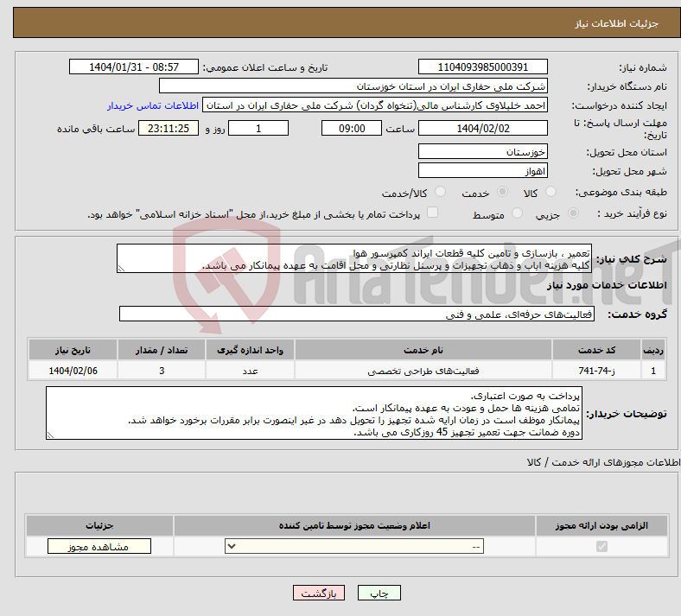Click the buyer name field شرکت ملی حفاری
The width and height of the screenshot is (681, 616).
tap(353, 86)
